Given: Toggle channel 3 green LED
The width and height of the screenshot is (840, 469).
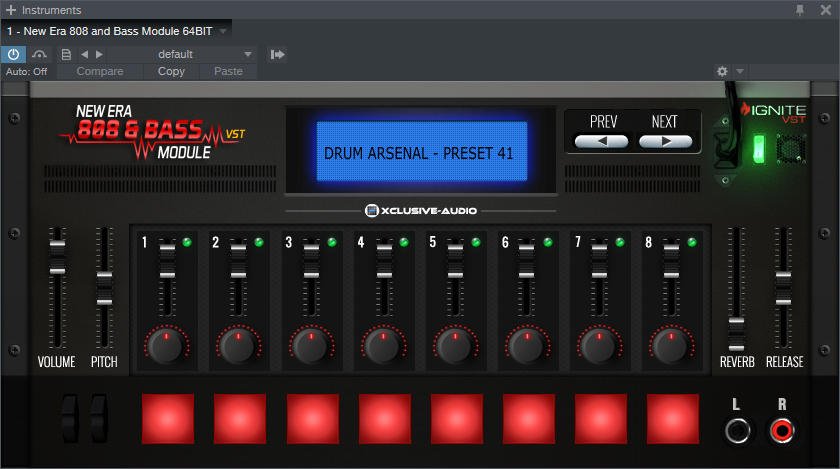Looking at the screenshot, I should pyautogui.click(x=332, y=242).
